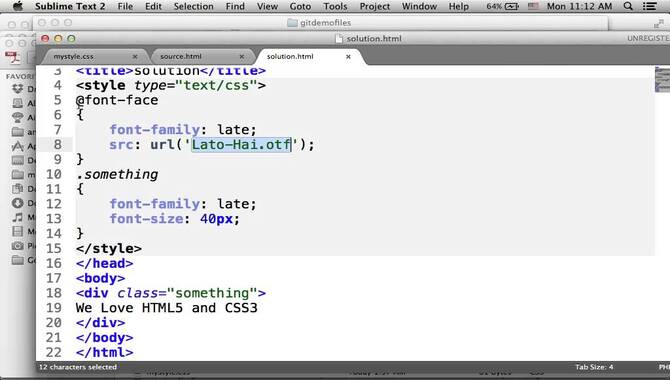Open the Tab Size: 4 selector
The image size is (670, 380).
(x=594, y=367)
